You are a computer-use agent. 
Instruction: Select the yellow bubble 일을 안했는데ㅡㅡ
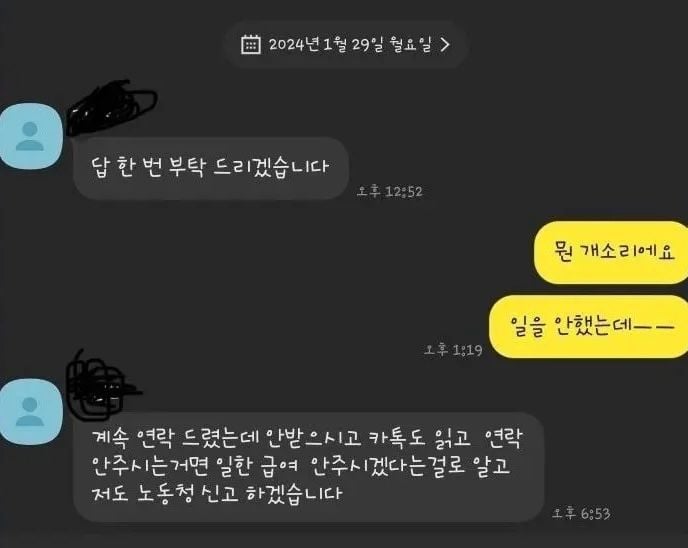tap(589, 326)
